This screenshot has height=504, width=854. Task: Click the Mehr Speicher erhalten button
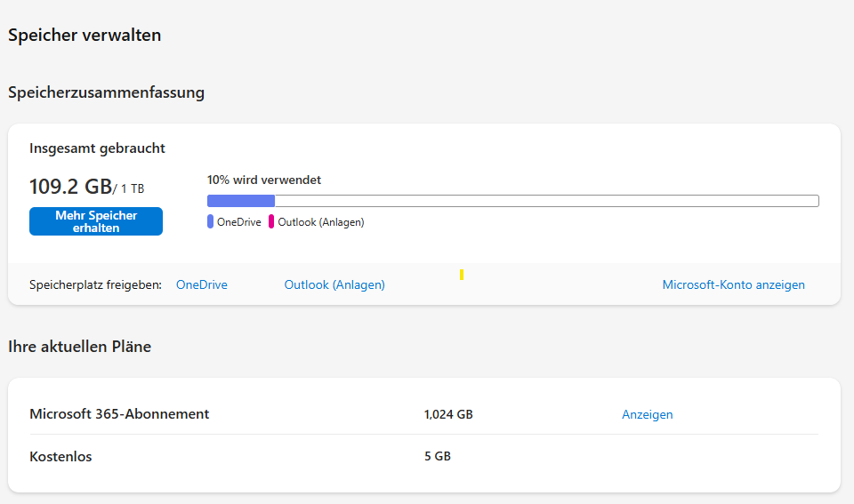[96, 221]
